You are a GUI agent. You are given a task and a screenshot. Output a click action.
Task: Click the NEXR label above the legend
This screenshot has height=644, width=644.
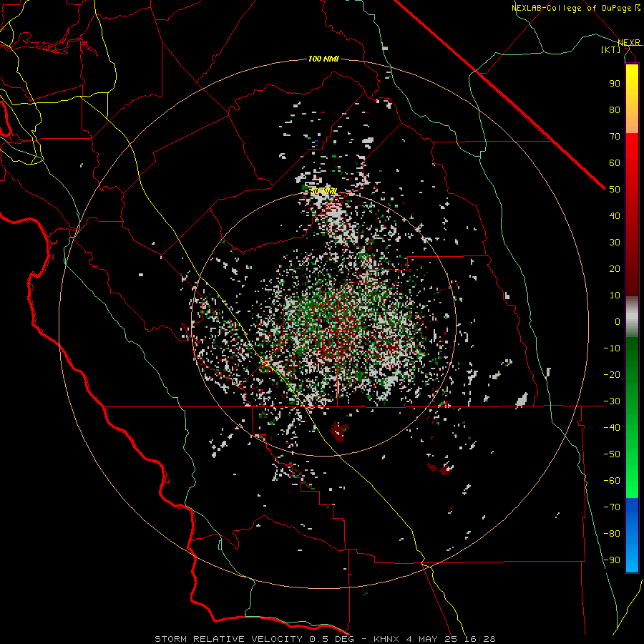(629, 42)
